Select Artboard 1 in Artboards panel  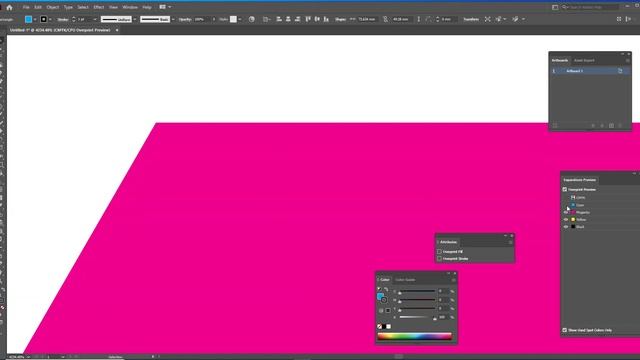click(x=589, y=71)
